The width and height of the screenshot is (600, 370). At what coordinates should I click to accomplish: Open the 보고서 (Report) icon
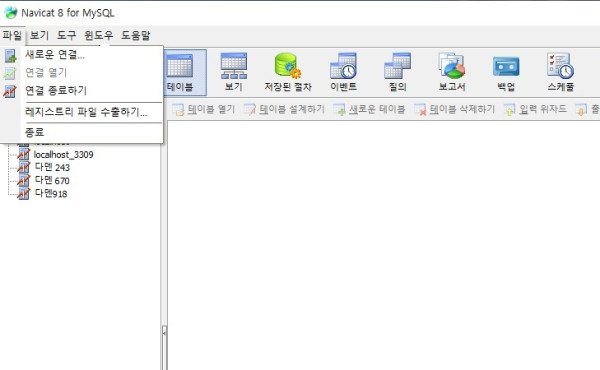[x=452, y=72]
